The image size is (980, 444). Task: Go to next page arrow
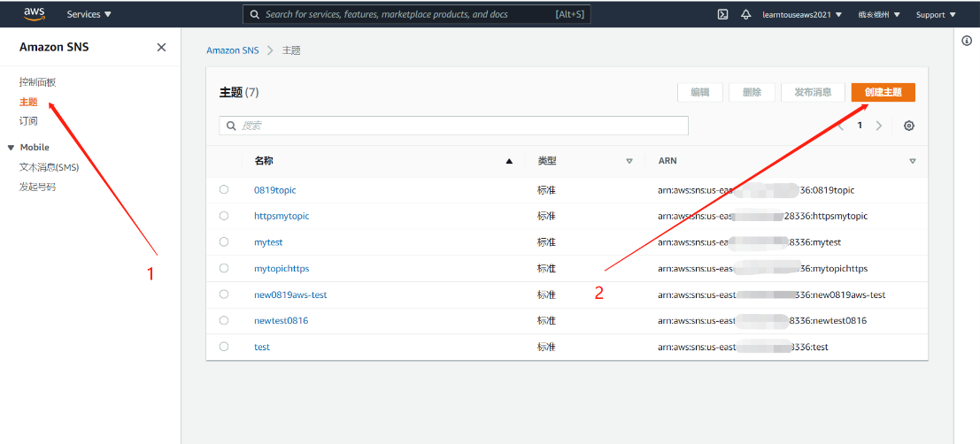[x=879, y=126]
